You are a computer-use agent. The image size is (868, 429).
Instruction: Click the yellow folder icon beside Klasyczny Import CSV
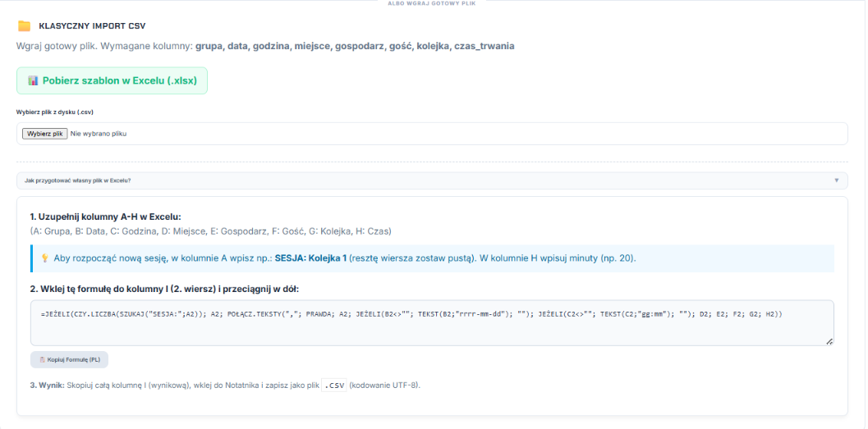click(24, 26)
